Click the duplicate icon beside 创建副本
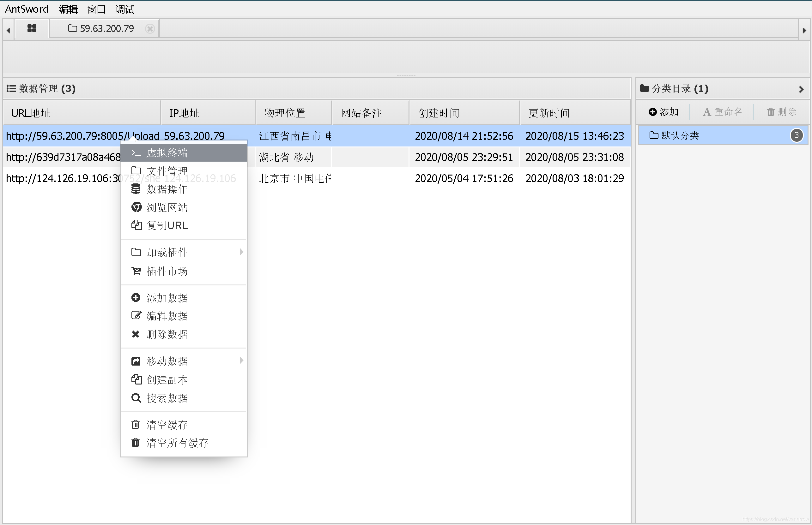 pyautogui.click(x=136, y=379)
